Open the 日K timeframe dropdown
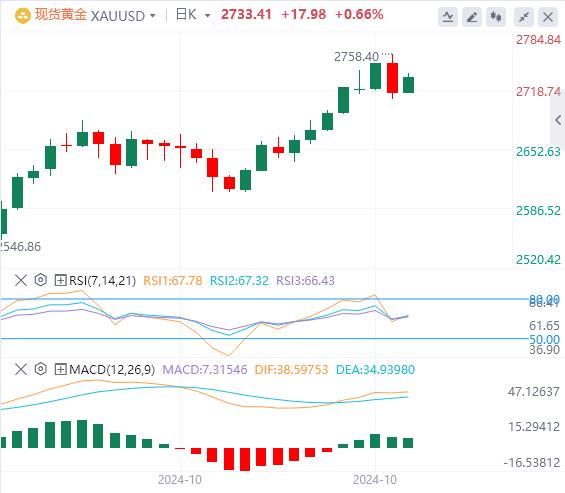This screenshot has width=565, height=493. coord(208,16)
